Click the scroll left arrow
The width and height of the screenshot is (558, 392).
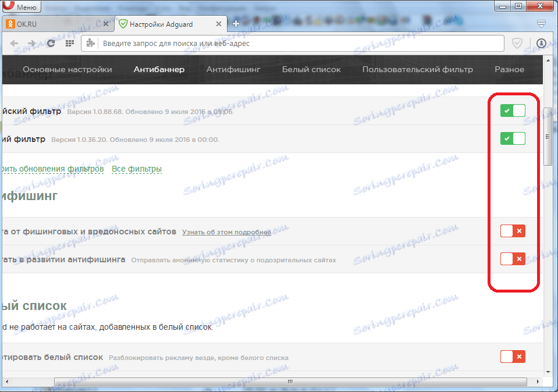(6, 382)
